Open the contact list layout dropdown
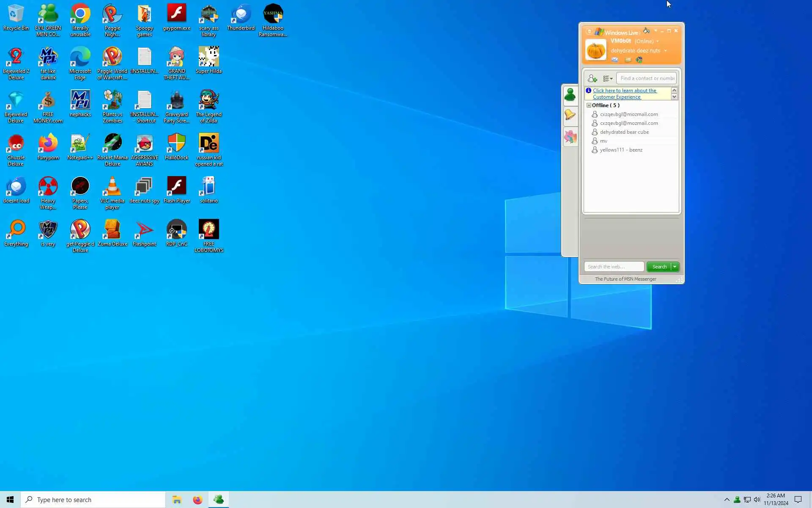812x508 pixels. [608, 78]
